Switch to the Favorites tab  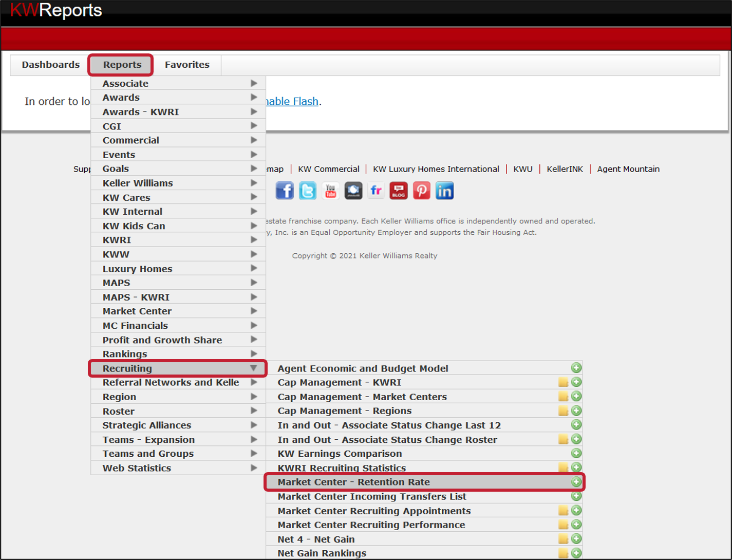(187, 65)
